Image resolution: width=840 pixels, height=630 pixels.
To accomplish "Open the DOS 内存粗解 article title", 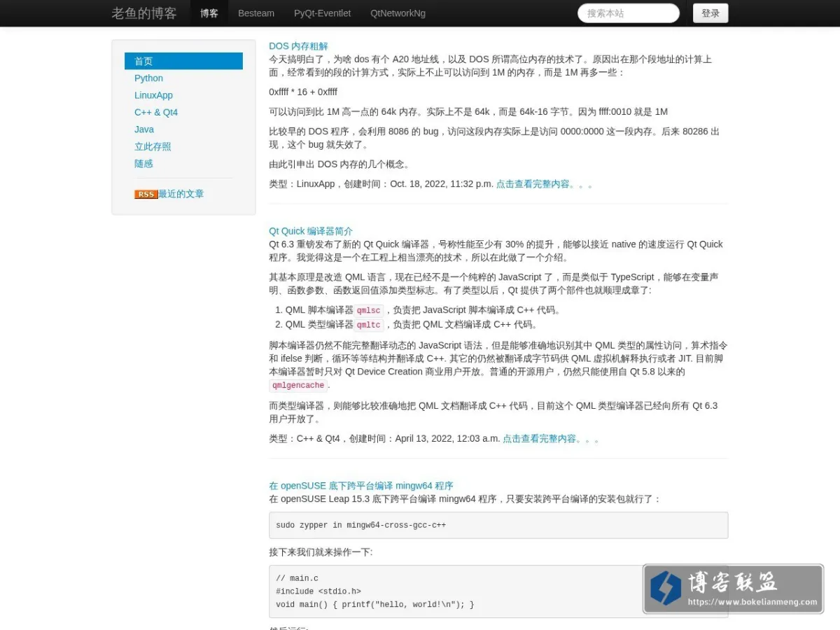I will (x=298, y=46).
